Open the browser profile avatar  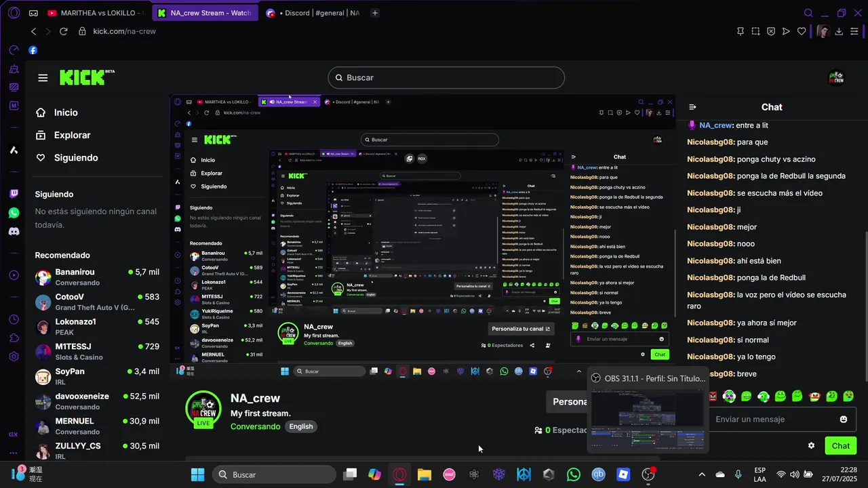pos(823,31)
